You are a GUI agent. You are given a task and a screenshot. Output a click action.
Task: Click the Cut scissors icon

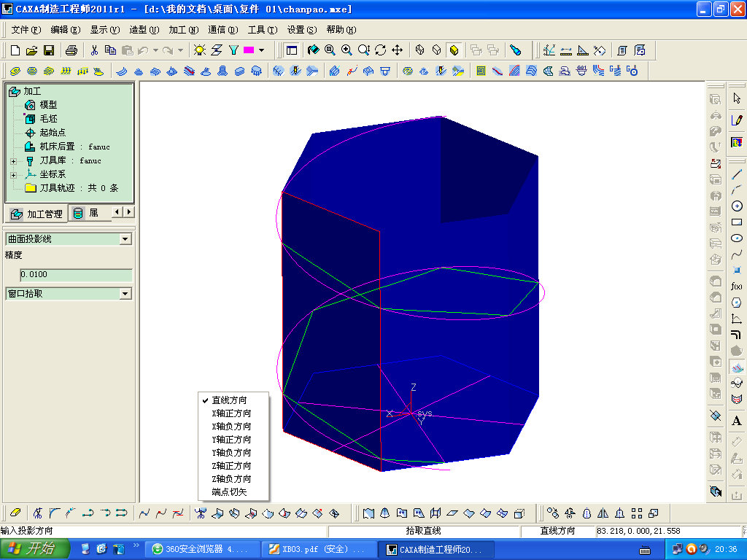point(94,50)
